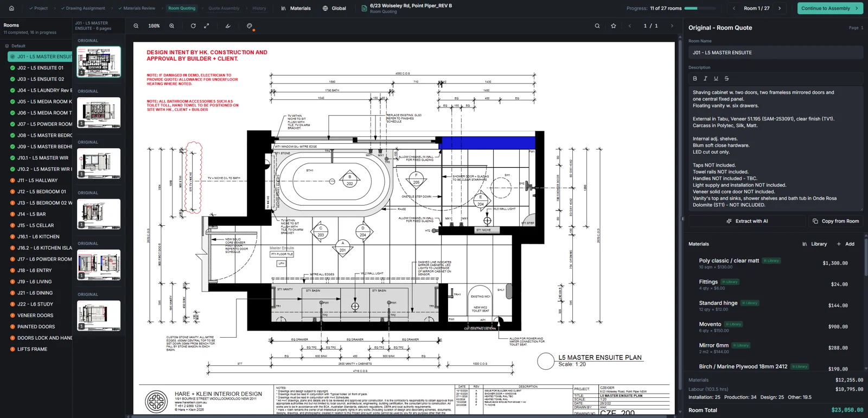Zoom out the drawing viewer
Screen dimensions: 868x418
[x=136, y=26]
